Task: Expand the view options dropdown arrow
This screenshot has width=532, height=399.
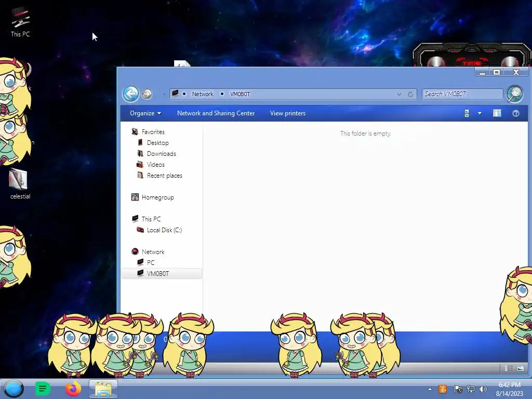Action: [x=480, y=113]
